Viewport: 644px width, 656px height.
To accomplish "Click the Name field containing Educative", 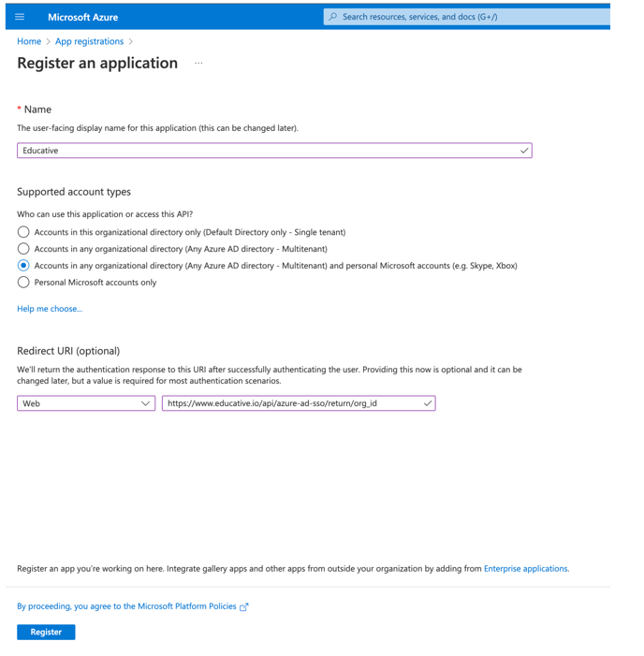I will pos(274,151).
